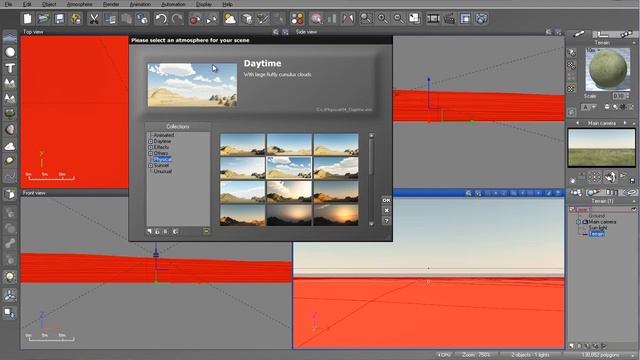Open the Render menu
This screenshot has width=640, height=360.
pos(111,4)
